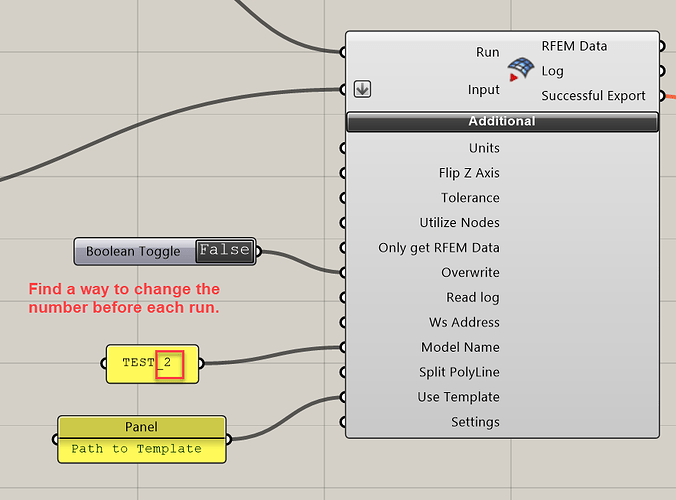
Task: Click the RFEM export component icon
Action: click(520, 70)
